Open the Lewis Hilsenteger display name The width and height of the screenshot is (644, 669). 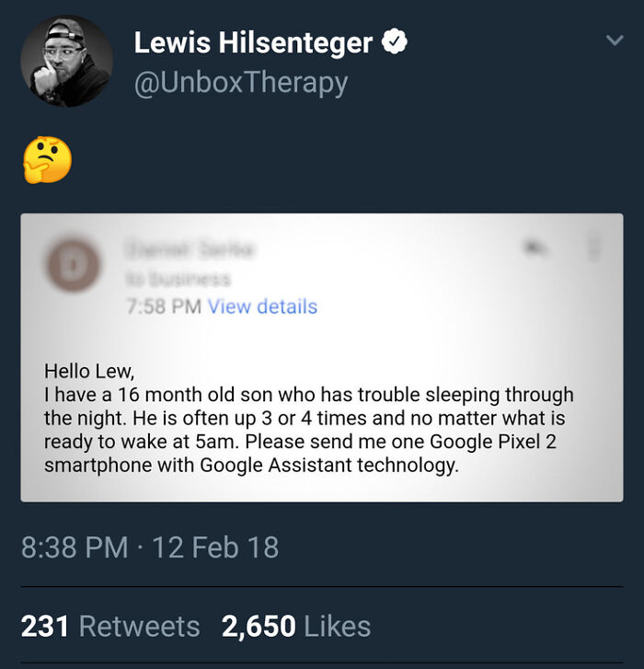(x=253, y=41)
